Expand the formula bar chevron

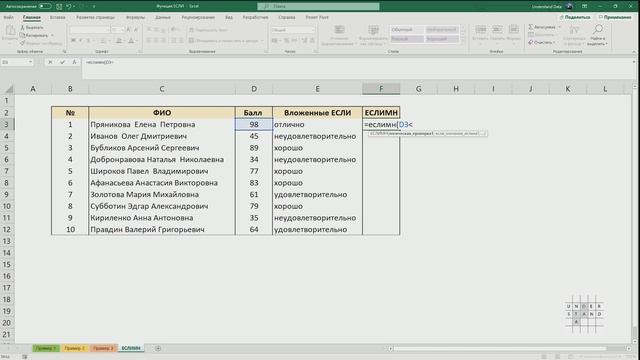point(633,62)
